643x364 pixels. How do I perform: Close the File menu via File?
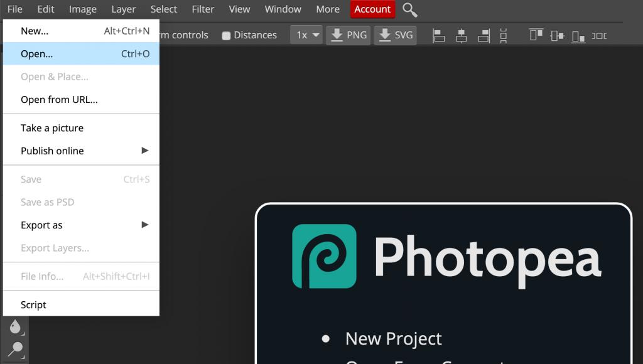[x=15, y=9]
